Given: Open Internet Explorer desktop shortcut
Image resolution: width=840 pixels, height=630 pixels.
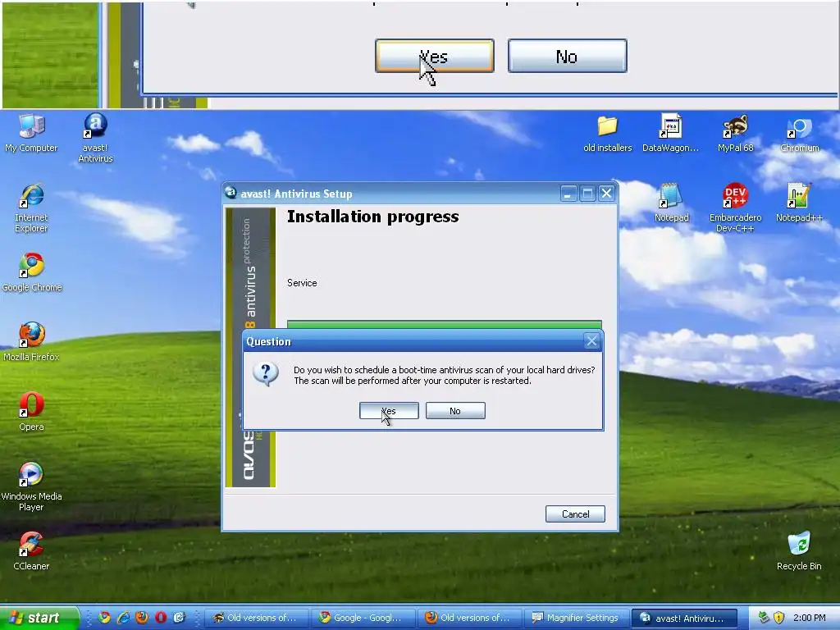Looking at the screenshot, I should (32, 208).
